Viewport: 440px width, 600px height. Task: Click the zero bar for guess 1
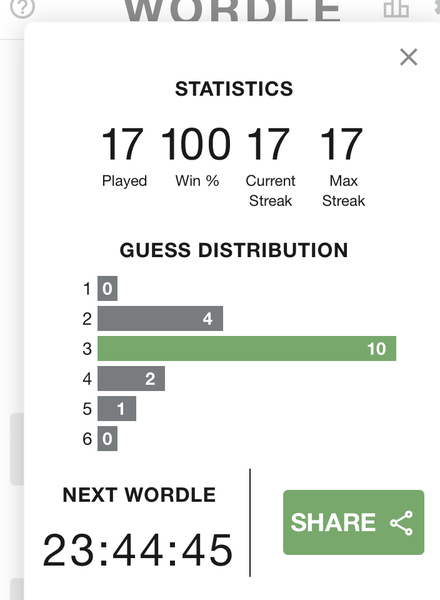(x=108, y=288)
